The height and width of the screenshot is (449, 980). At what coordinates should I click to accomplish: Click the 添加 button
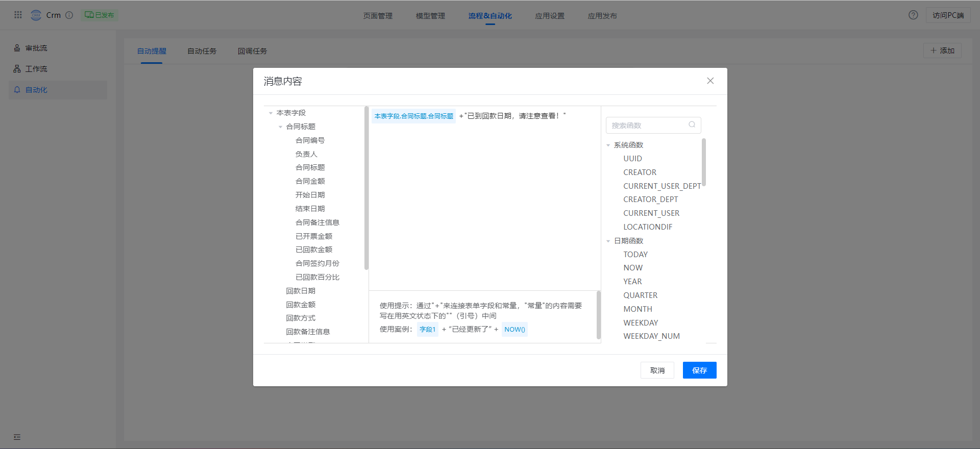click(942, 51)
